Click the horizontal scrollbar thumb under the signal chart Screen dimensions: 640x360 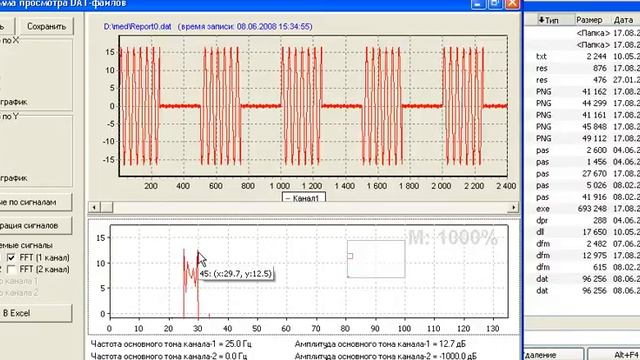107,207
